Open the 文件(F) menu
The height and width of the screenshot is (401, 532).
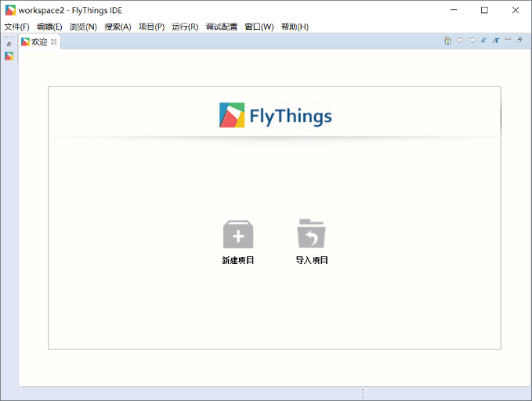pyautogui.click(x=16, y=27)
